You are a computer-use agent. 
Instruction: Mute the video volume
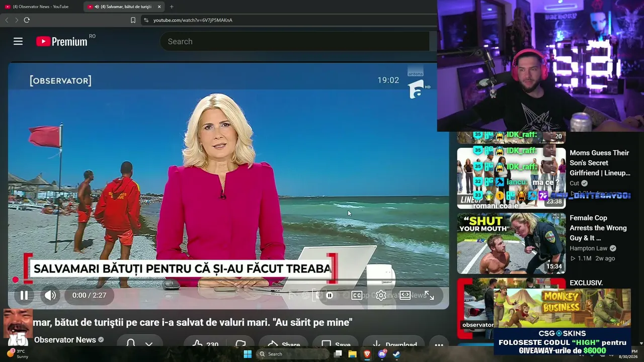pyautogui.click(x=50, y=295)
